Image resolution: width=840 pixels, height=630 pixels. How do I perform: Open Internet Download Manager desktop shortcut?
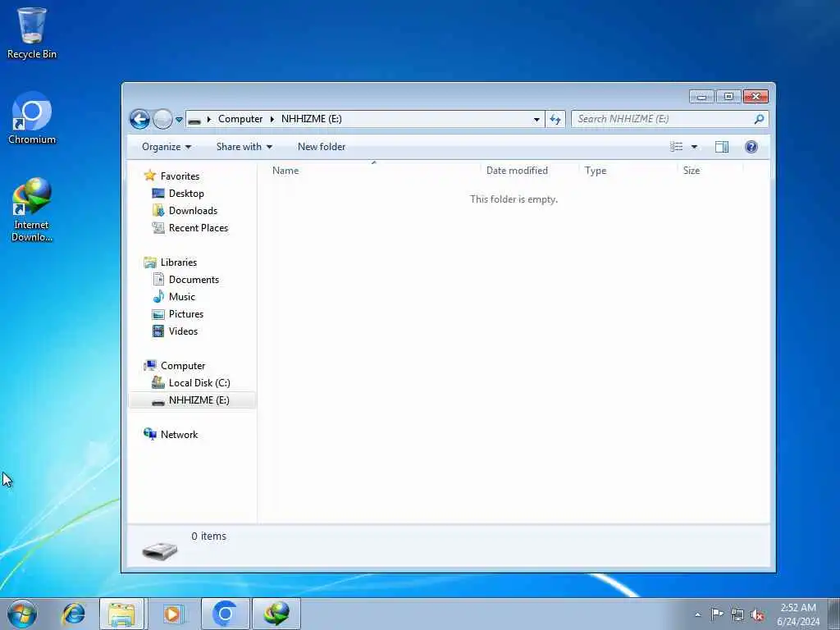32,210
